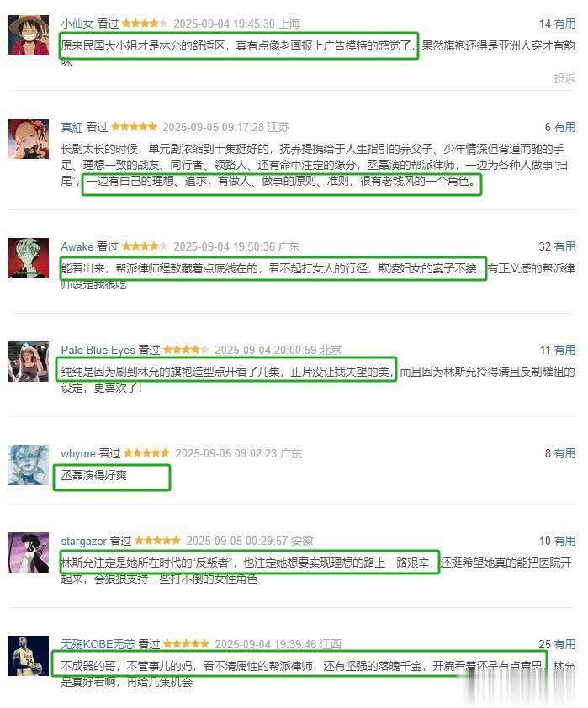Open the Pale Blue Eyes username link
This screenshot has height=708, width=588.
98,350
